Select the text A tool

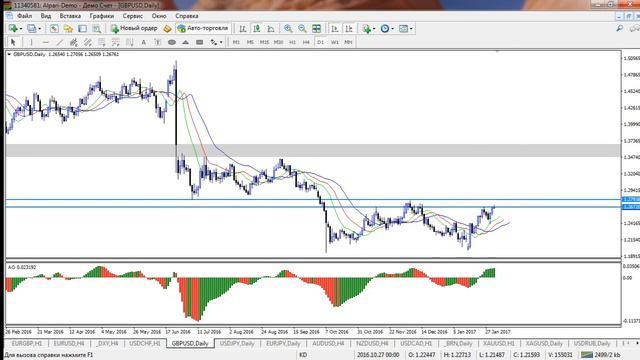tap(143, 42)
